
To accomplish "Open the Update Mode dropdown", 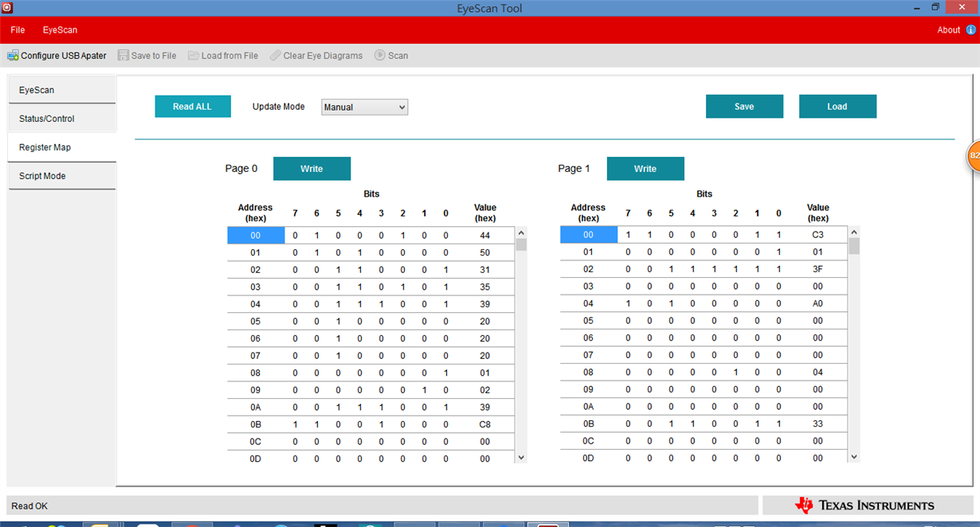I will point(365,107).
